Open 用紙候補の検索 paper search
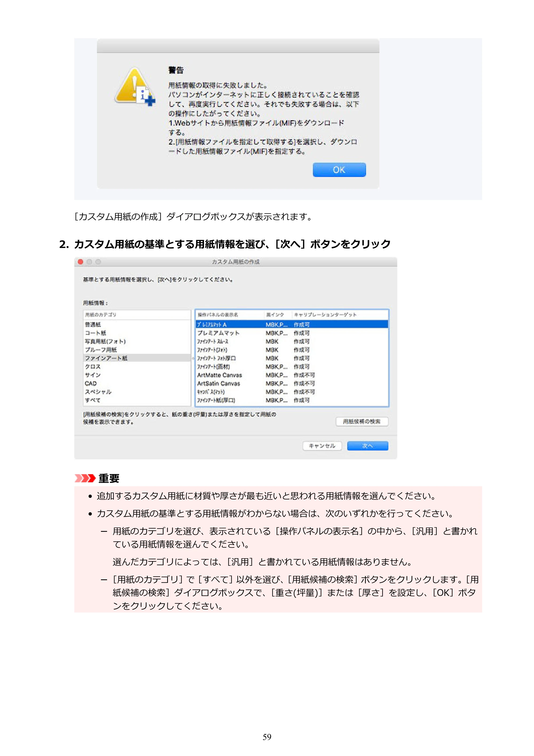Screen dimensions: 534x756 click(x=362, y=421)
